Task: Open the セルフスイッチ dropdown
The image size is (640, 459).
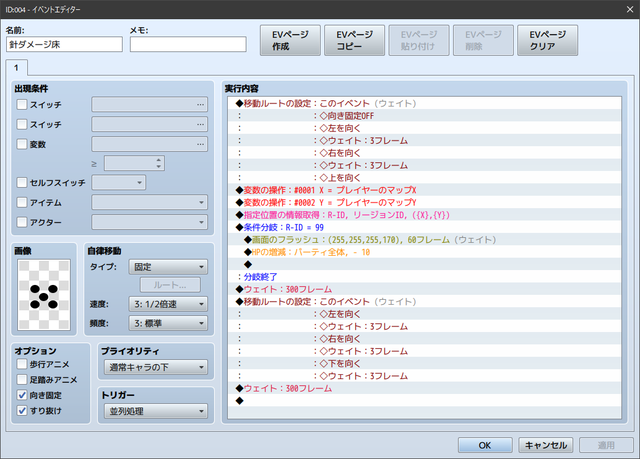Action: pos(118,182)
